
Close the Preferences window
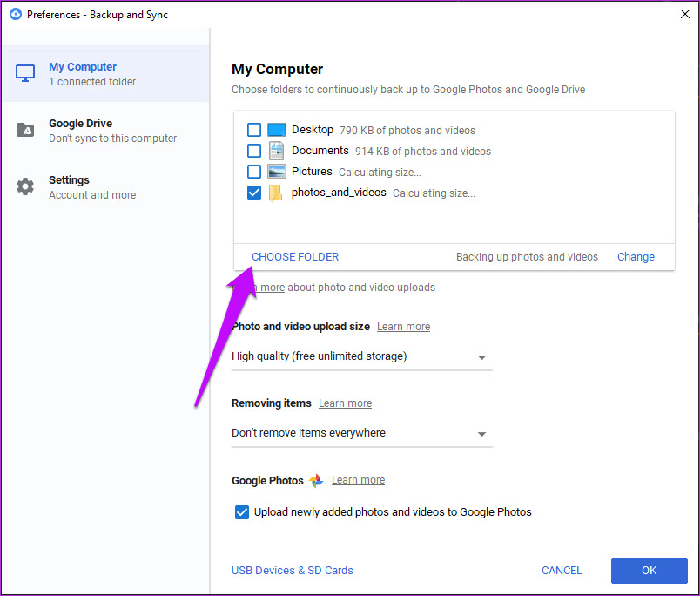pos(685,14)
